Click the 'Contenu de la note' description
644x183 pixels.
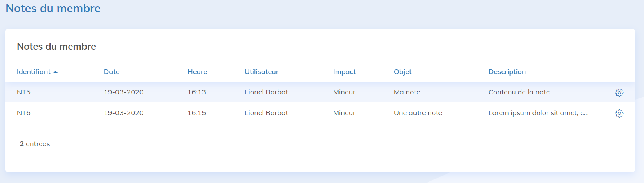tap(519, 92)
